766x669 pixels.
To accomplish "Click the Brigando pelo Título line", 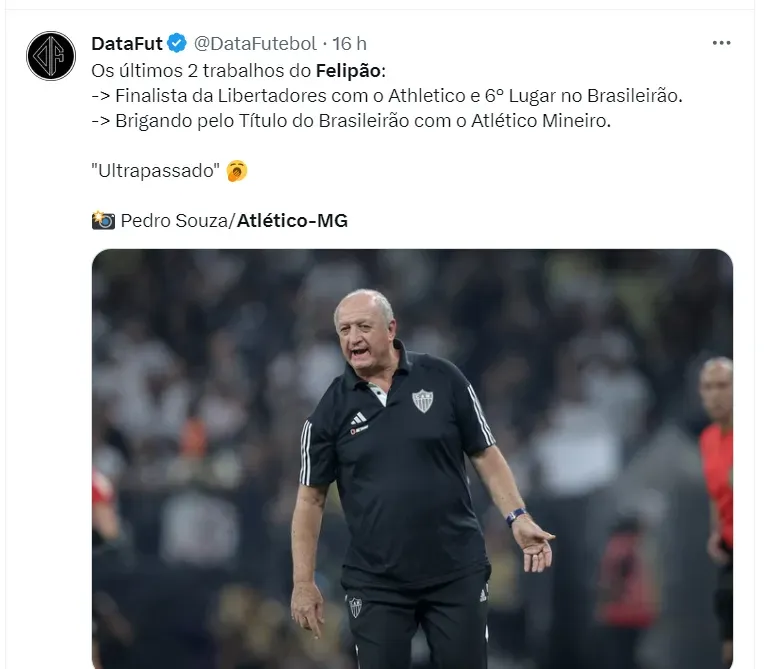I will [351, 121].
